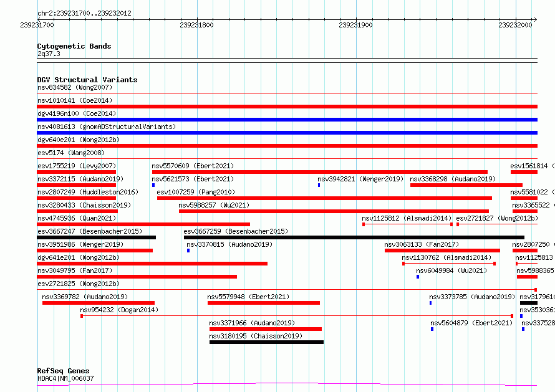Select dgv641e201 (Wong2012b) label
The image size is (555, 392).
[x=79, y=257]
